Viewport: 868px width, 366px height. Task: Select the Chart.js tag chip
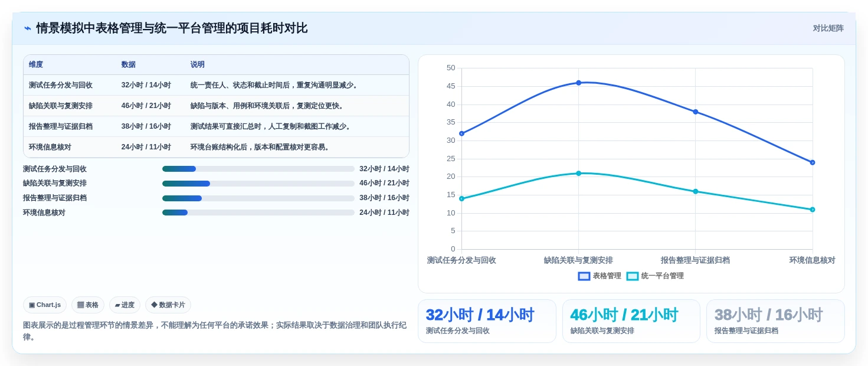point(45,305)
